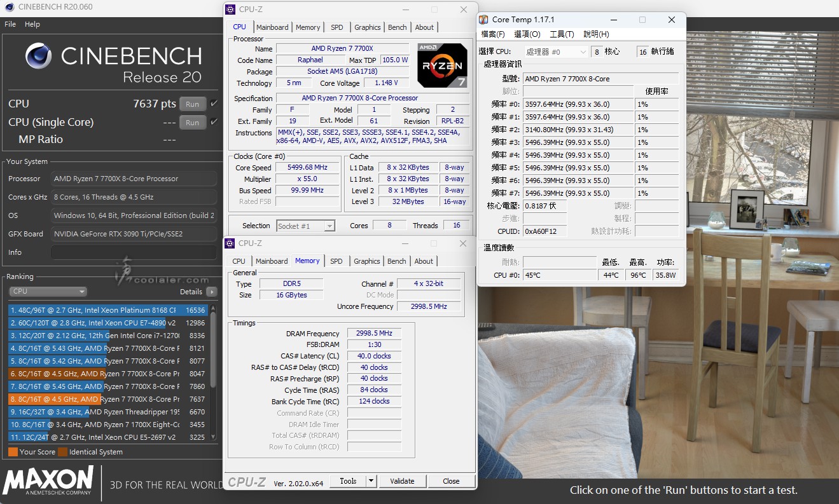Click the Ranking Details arrow icon
Screen dimensions: 839x504
point(211,292)
